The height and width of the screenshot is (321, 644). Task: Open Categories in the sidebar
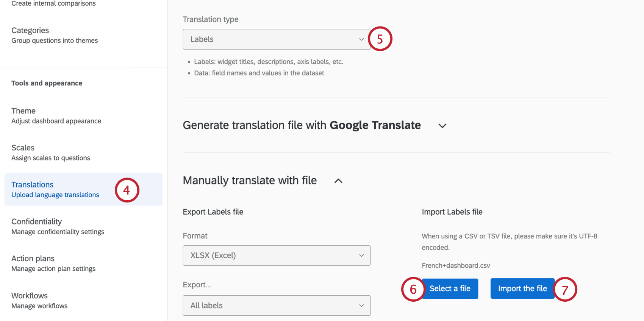(30, 31)
